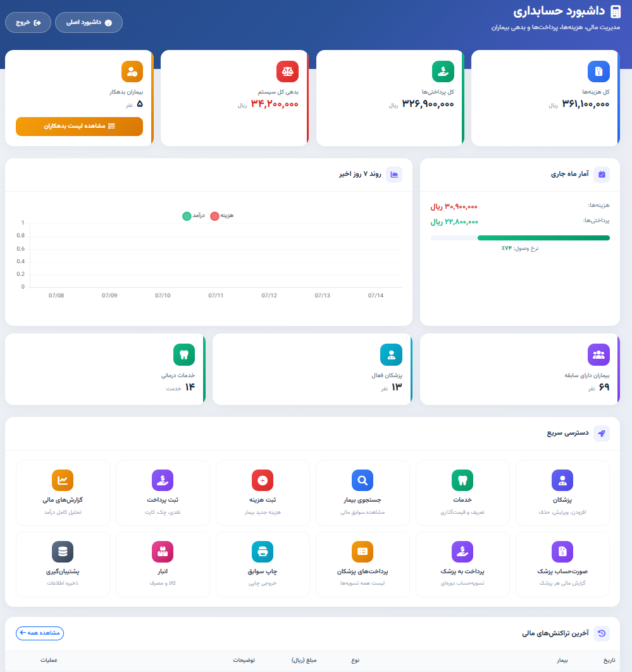The width and height of the screenshot is (632, 672).
Task: Click the خروج logout button
Action: tap(28, 23)
